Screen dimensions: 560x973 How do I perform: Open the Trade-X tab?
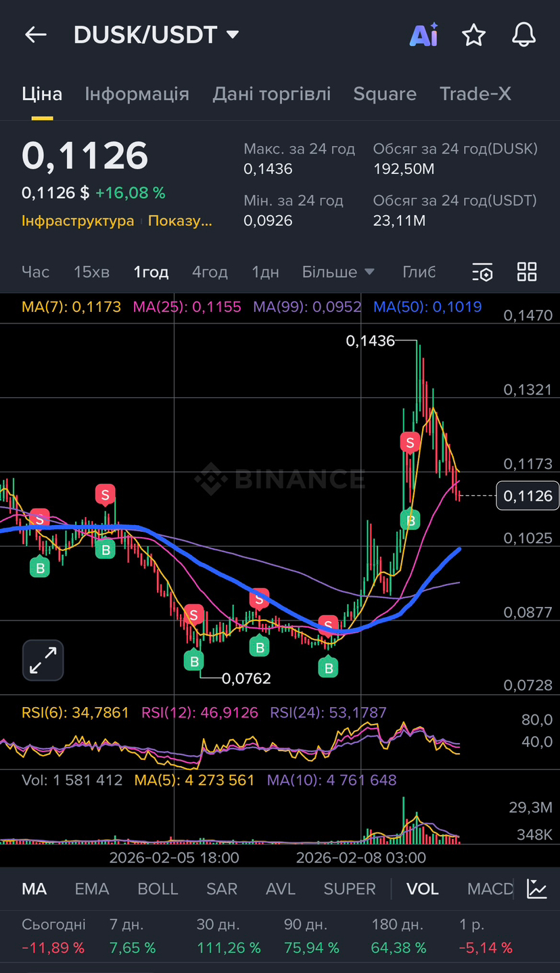coord(475,93)
